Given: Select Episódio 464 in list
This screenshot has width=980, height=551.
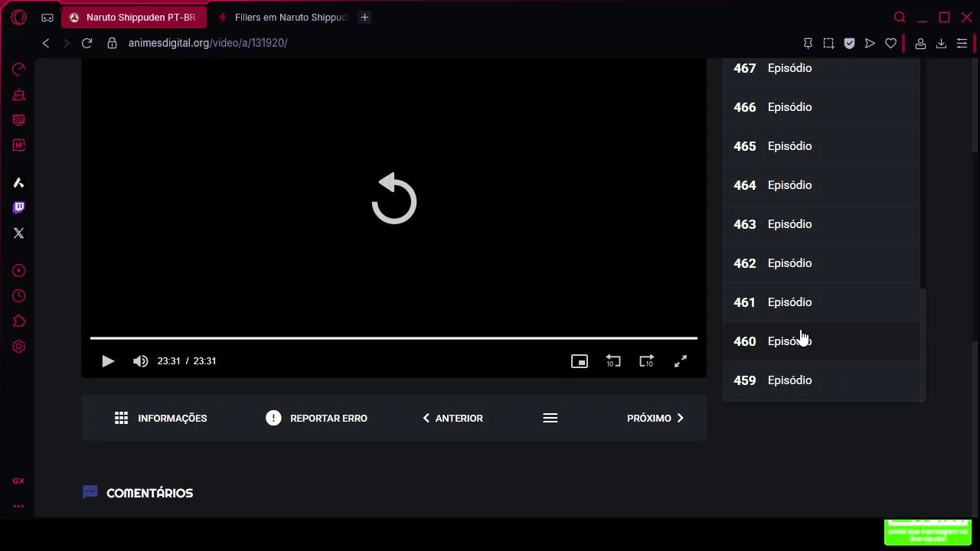Looking at the screenshot, I should coord(821,185).
